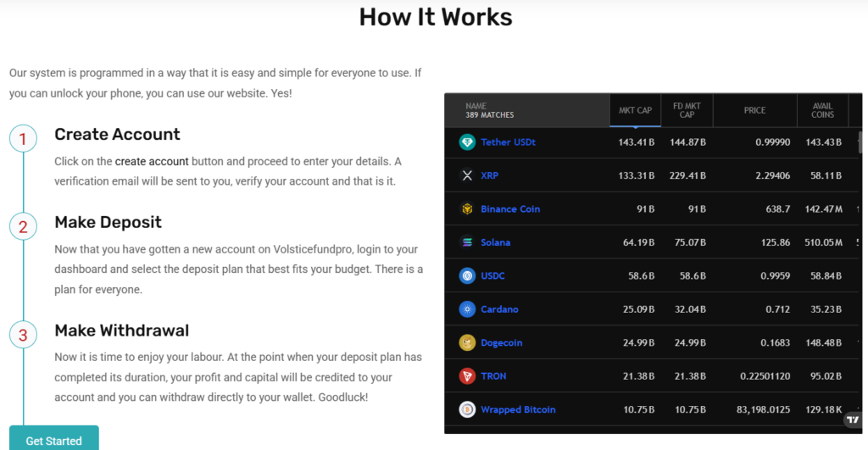The width and height of the screenshot is (868, 450).
Task: Open the TradingView logo badge
Action: tap(852, 419)
